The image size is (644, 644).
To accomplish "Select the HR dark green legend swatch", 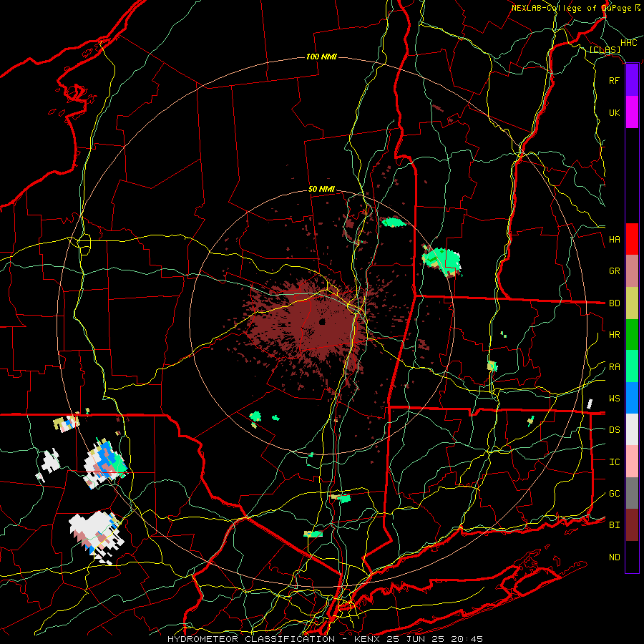I will (x=632, y=335).
